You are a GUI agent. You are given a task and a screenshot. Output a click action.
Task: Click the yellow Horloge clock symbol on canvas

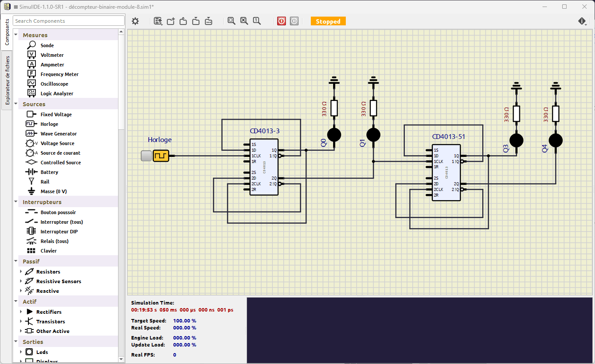point(161,156)
